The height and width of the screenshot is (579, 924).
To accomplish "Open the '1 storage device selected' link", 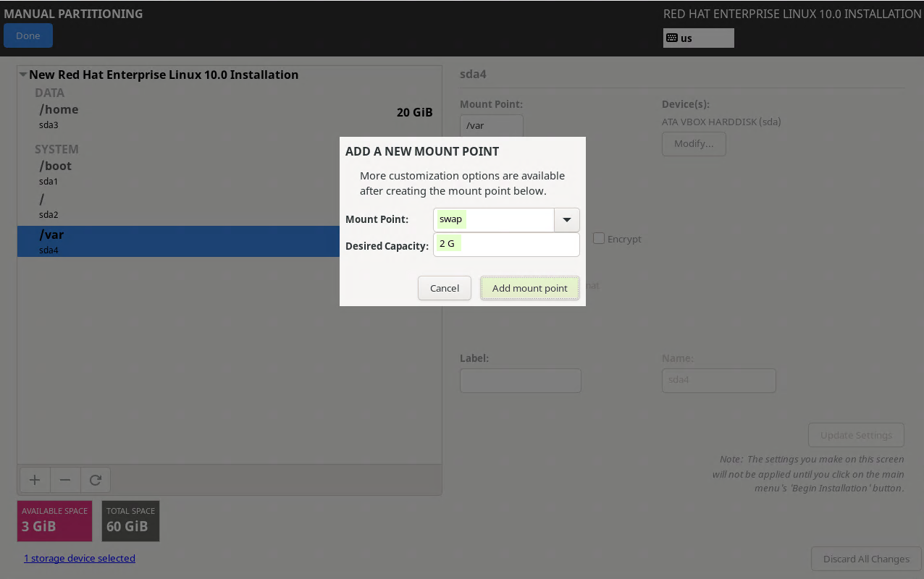I will (x=80, y=558).
